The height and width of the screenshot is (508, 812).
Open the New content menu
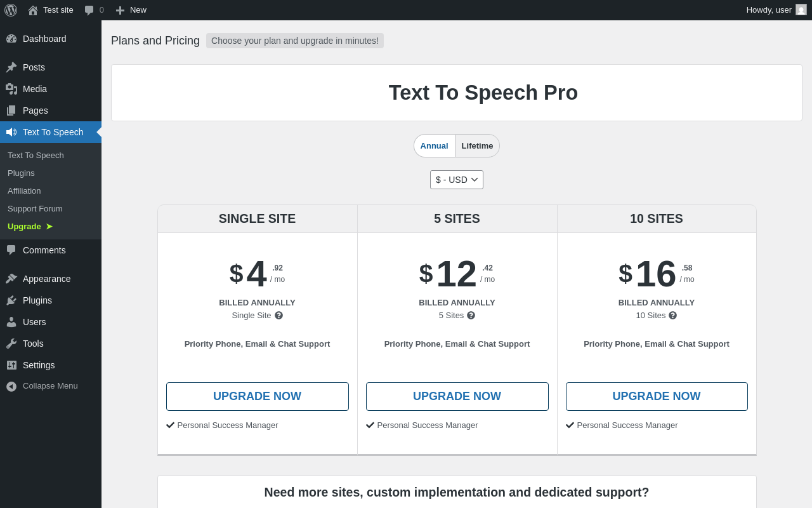131,10
